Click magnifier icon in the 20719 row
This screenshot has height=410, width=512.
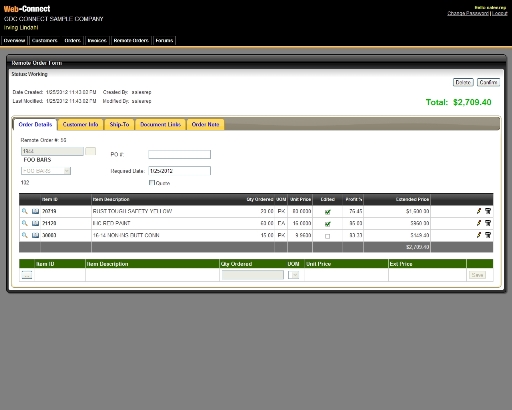[24, 211]
